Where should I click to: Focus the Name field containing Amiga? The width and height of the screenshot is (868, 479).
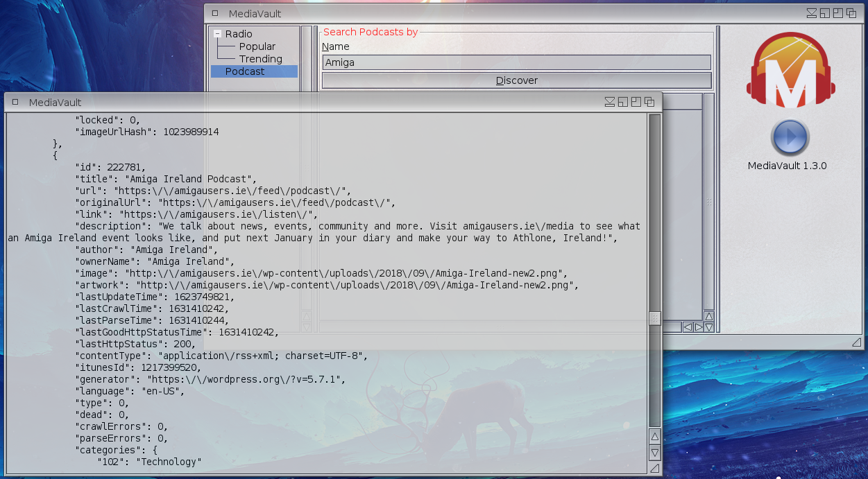coord(516,62)
